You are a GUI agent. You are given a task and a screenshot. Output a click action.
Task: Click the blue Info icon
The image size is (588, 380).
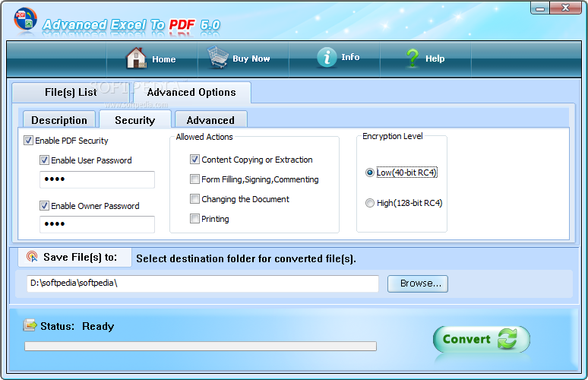[327, 58]
